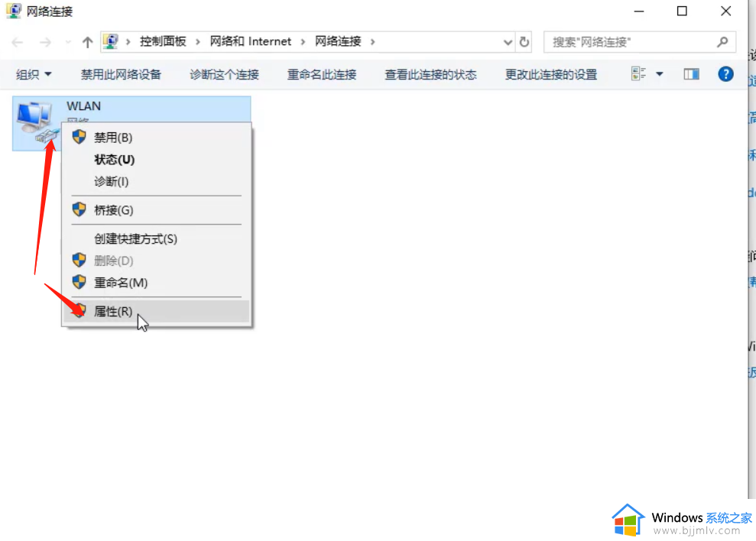Click the search magnifier icon
This screenshot has height=541, width=756.
click(x=722, y=42)
